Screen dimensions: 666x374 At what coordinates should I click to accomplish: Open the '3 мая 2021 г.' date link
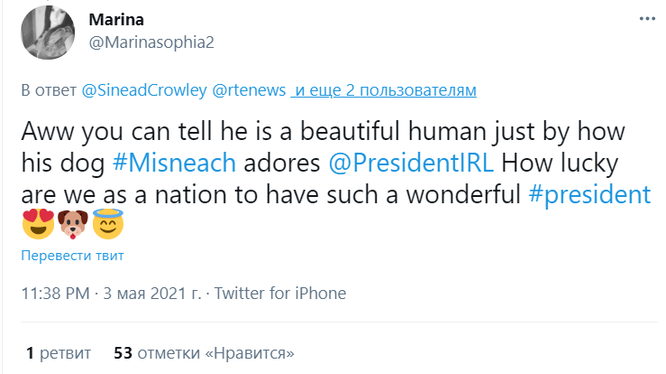(x=152, y=293)
